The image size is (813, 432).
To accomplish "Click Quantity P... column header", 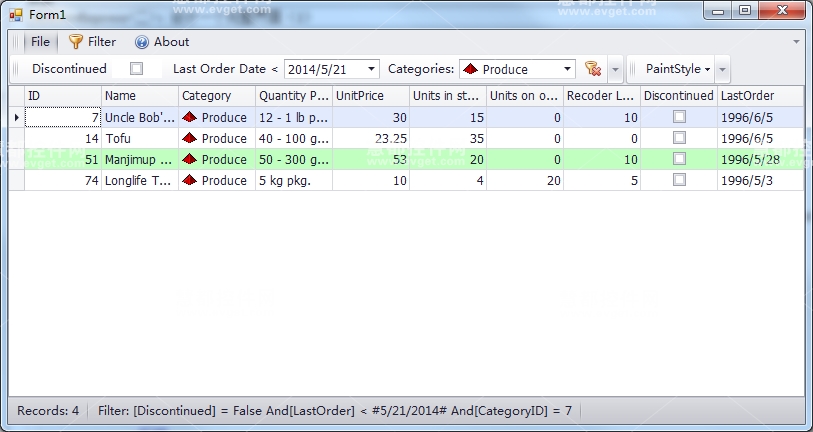I will (x=294, y=96).
